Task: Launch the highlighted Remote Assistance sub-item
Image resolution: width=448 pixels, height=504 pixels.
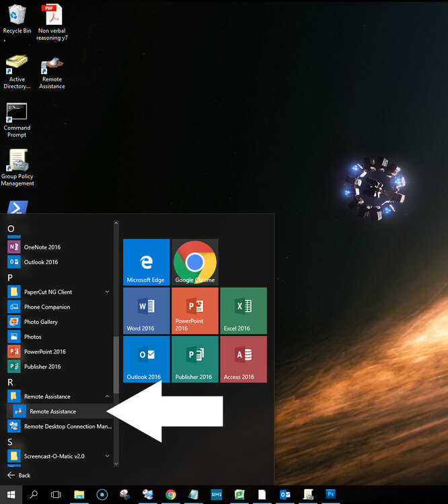Action: [x=60, y=411]
